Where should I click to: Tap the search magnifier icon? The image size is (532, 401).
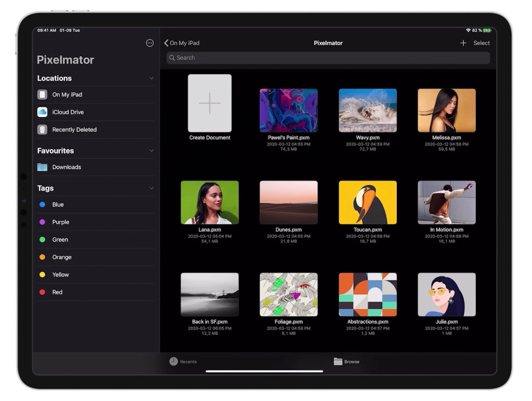(172, 58)
